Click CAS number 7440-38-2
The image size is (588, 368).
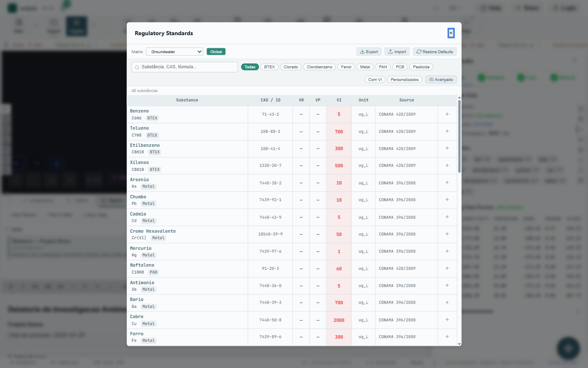coord(270,183)
